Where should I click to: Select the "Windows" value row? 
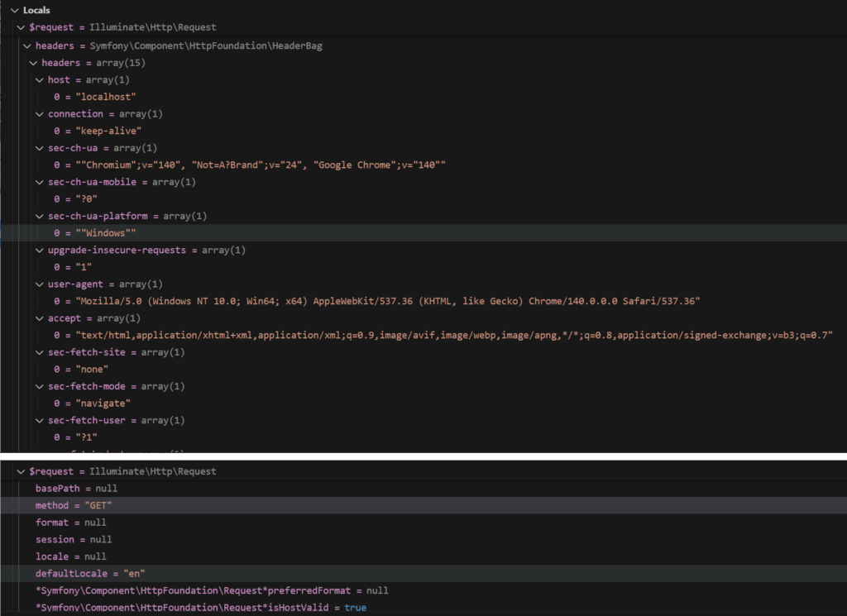point(423,232)
